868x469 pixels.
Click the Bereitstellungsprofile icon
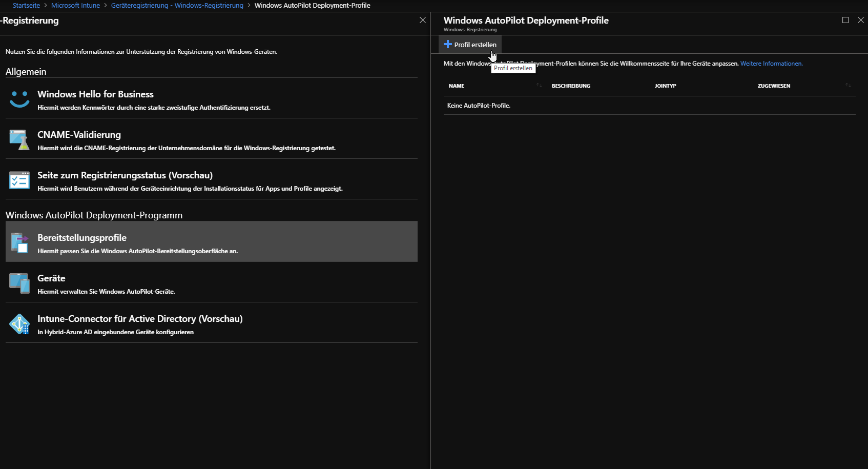coord(19,242)
